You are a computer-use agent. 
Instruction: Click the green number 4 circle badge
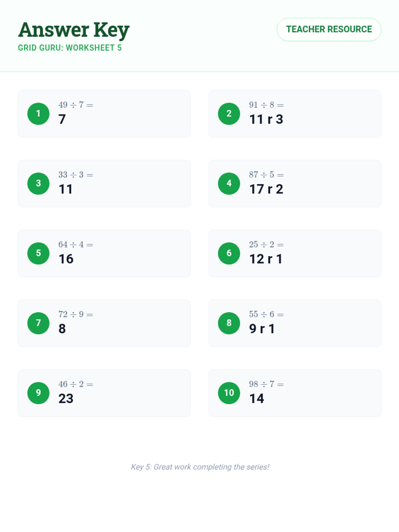229,184
